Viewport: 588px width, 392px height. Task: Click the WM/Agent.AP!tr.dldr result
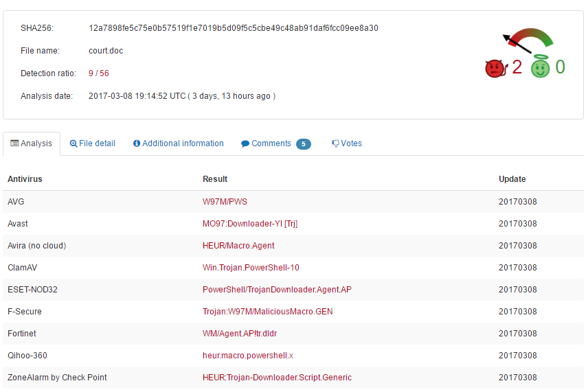point(240,334)
